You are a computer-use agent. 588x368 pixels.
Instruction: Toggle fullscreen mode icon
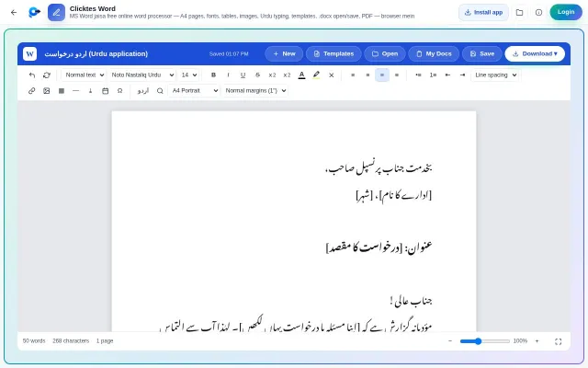click(x=558, y=341)
